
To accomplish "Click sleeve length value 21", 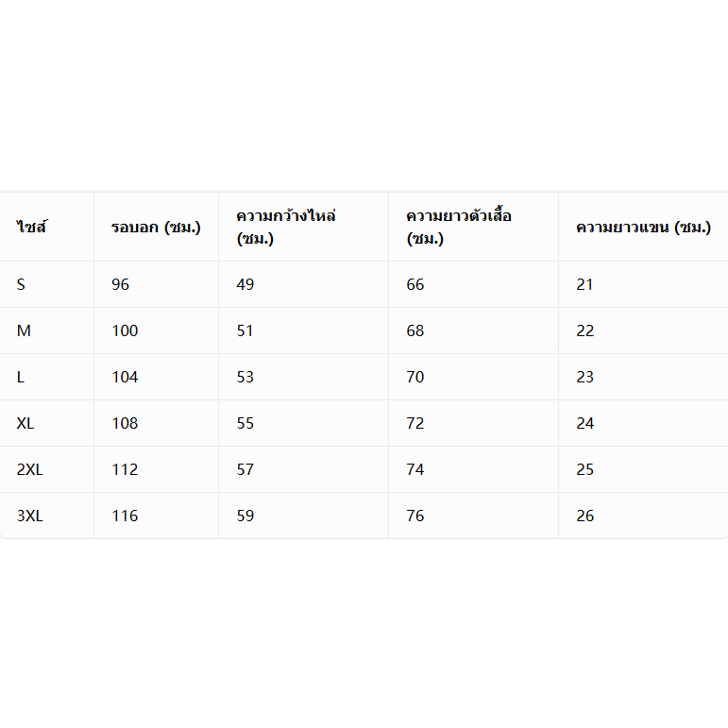I will click(585, 284).
